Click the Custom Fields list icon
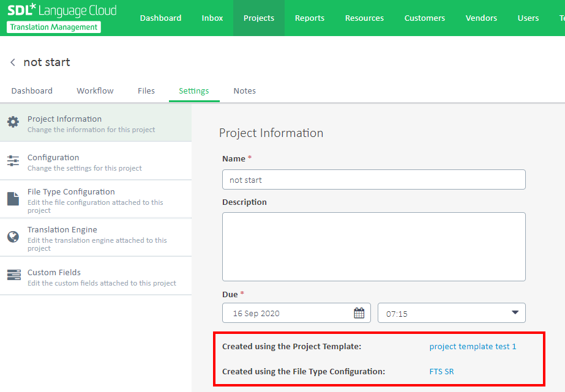The image size is (565, 392). coord(13,275)
